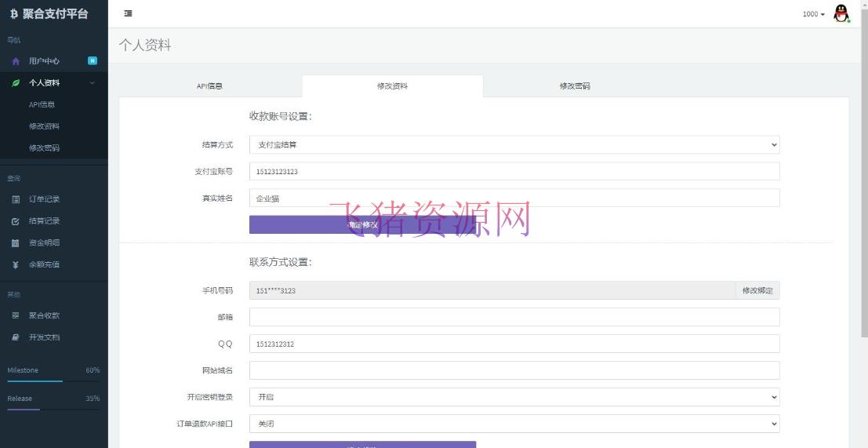Switch to the 修改密码 tab
The width and height of the screenshot is (868, 448).
(575, 86)
